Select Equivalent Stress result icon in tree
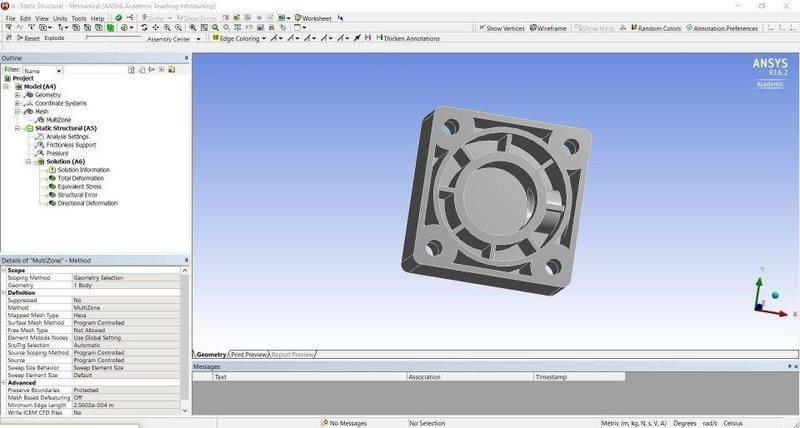This screenshot has height=428, width=800. [50, 186]
